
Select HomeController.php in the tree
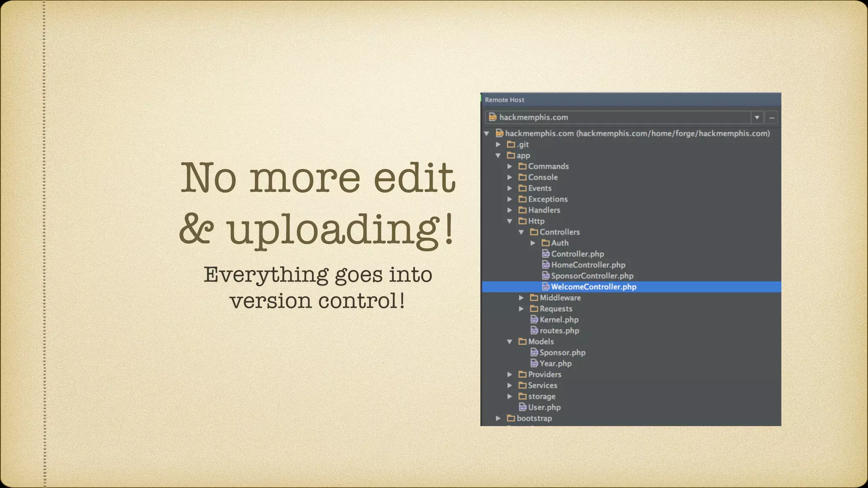588,265
